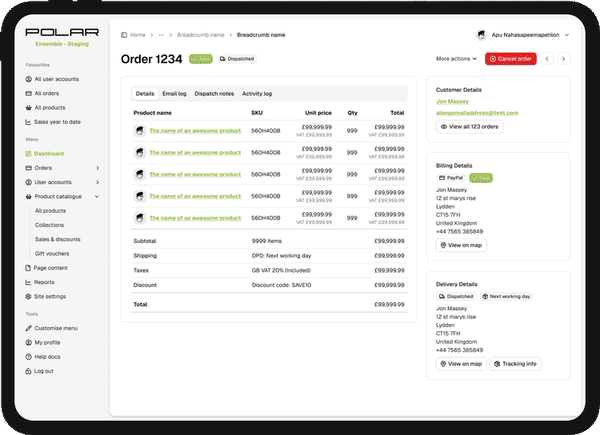Screen dimensions: 600x435
Task: Click the Product name column header
Action: [152, 113]
